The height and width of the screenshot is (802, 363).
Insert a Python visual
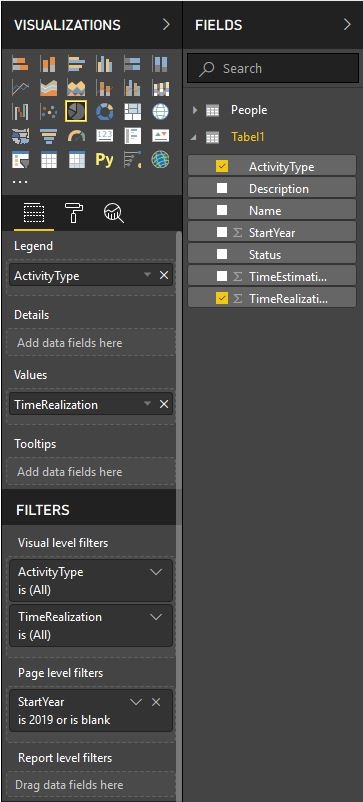tap(104, 160)
